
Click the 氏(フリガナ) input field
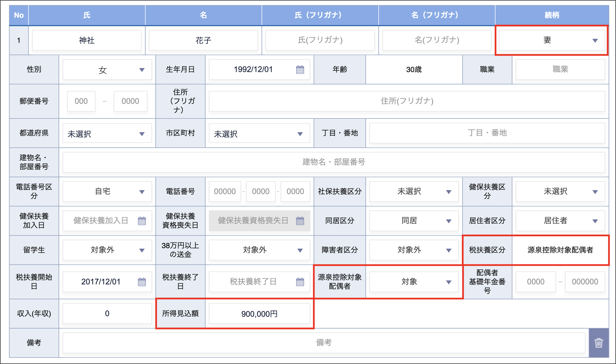click(320, 40)
